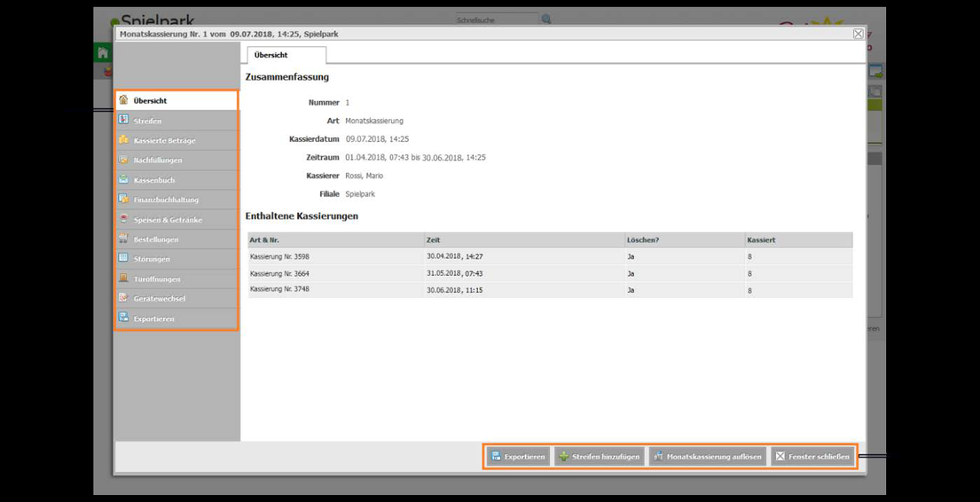Click the Art value Monatskassierung
Image resolution: width=980 pixels, height=502 pixels.
coord(374,121)
